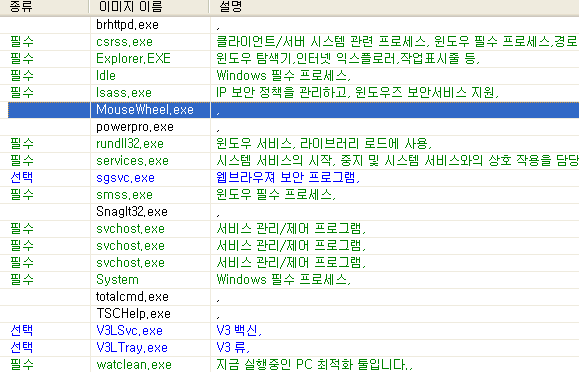Select the csrss.exe process row
This screenshot has height=372, width=579.
[290, 42]
